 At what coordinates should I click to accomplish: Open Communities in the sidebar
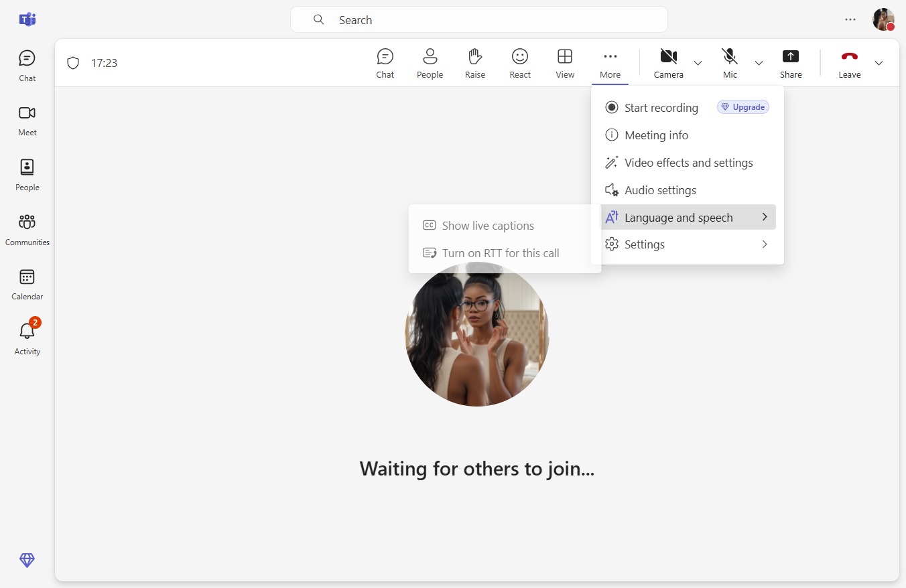27,230
